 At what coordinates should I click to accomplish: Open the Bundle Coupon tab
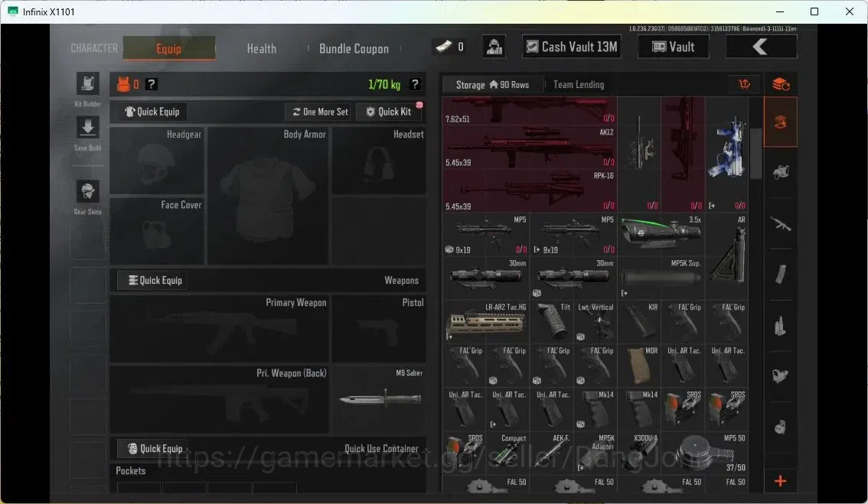(x=354, y=49)
